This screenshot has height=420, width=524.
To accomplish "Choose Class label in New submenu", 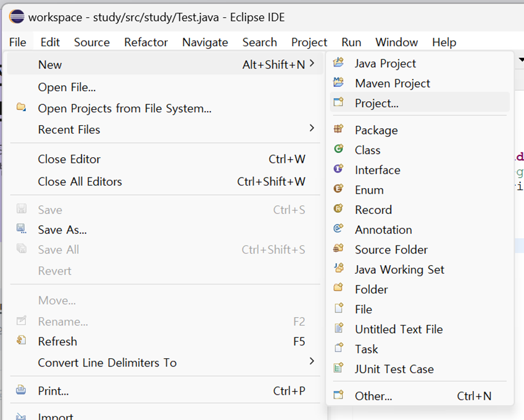I will click(x=368, y=150).
